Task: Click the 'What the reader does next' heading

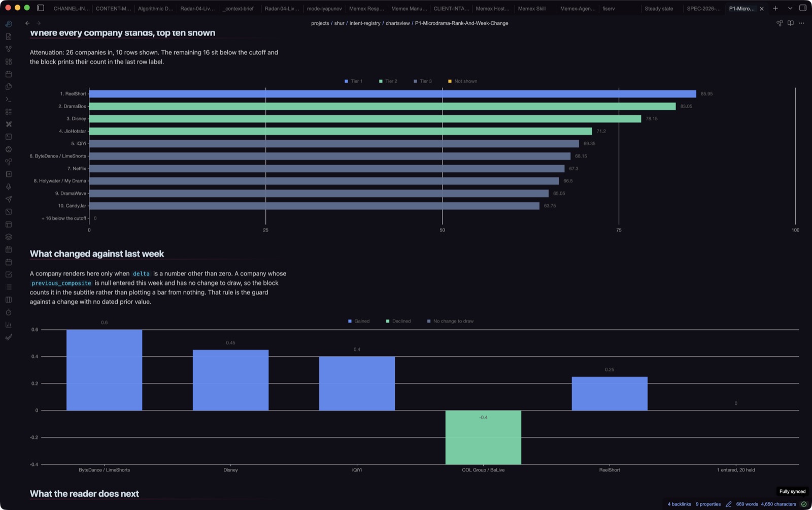Action: click(84, 494)
